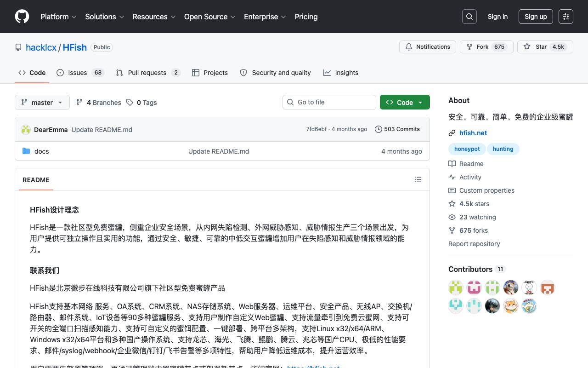This screenshot has height=368, width=588.
Task: Click the Public visibility badge
Action: pyautogui.click(x=102, y=47)
